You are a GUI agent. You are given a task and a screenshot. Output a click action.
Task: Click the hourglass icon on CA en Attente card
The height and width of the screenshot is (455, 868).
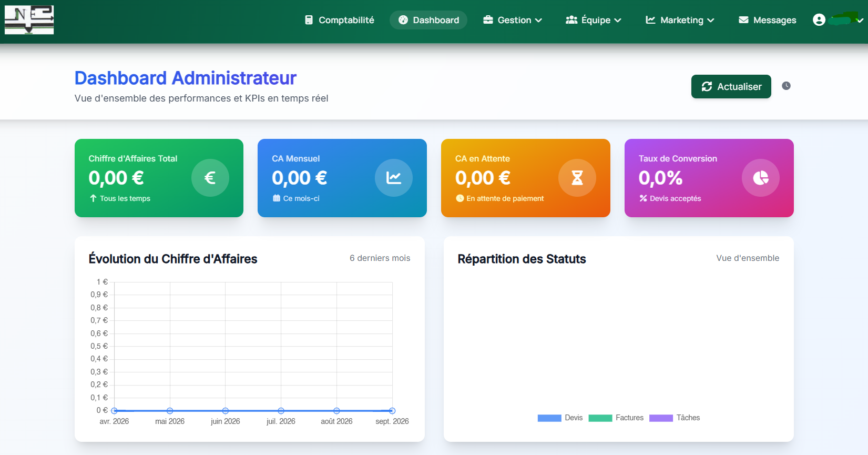pyautogui.click(x=577, y=178)
